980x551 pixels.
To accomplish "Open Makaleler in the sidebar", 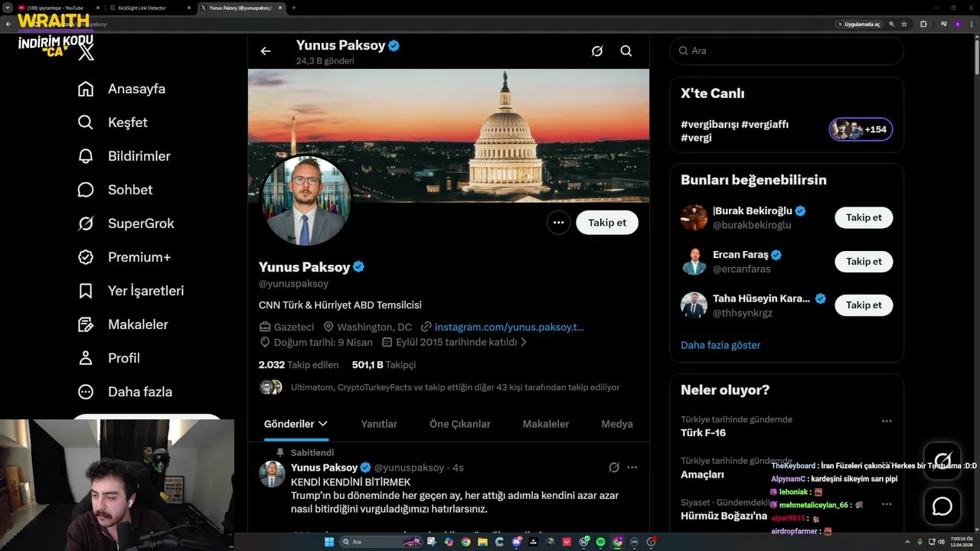I will (122, 324).
